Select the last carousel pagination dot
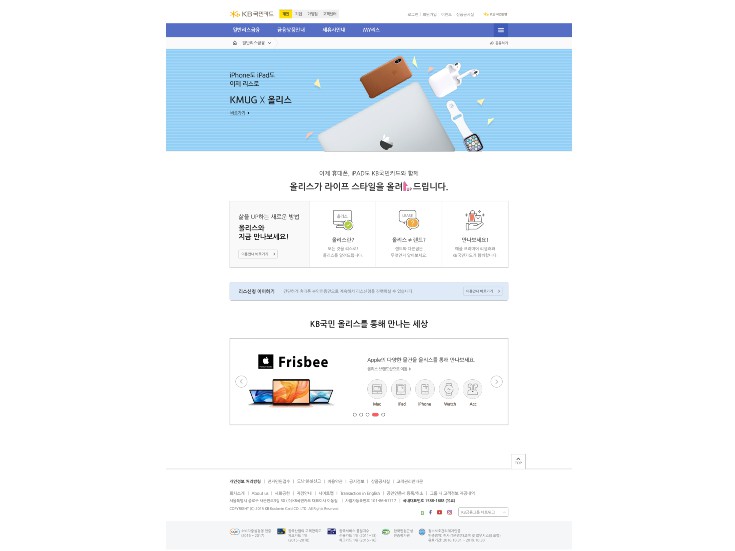The width and height of the screenshot is (735, 551). point(383,415)
